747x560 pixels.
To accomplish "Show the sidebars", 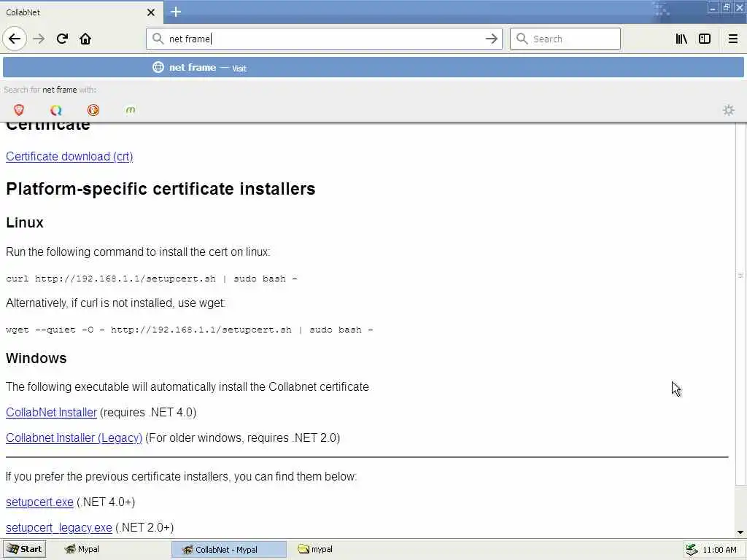I will point(705,39).
